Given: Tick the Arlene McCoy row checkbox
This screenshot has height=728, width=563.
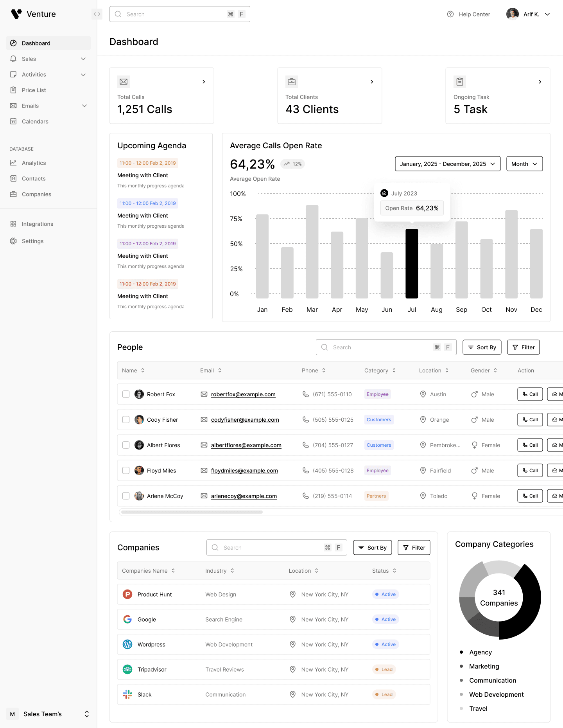Looking at the screenshot, I should pyautogui.click(x=126, y=496).
